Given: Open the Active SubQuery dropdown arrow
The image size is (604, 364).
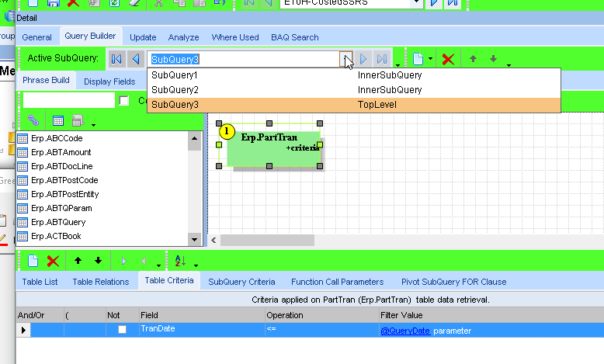Looking at the screenshot, I should click(x=346, y=59).
